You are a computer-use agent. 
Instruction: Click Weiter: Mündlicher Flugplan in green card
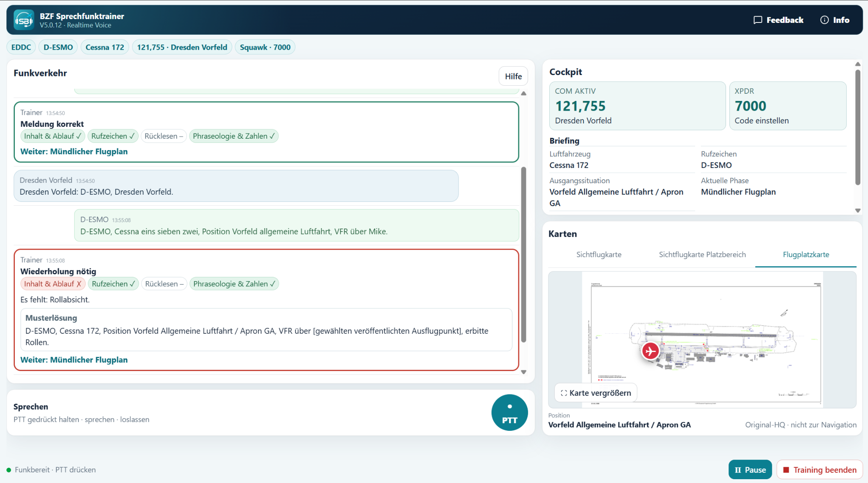click(x=74, y=151)
